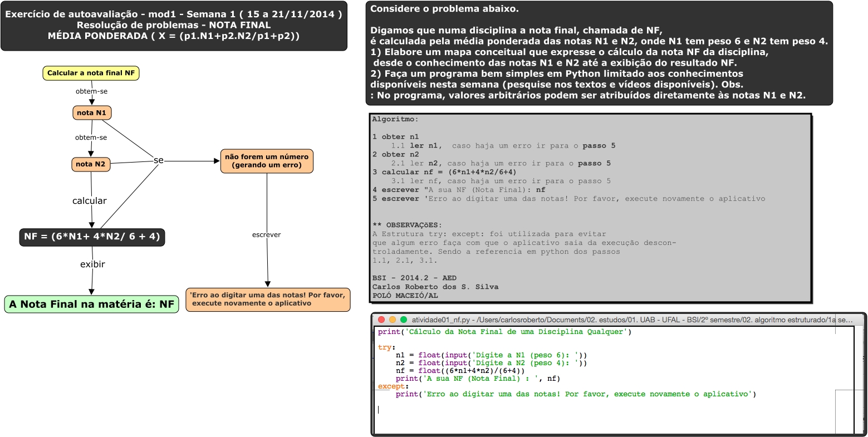
Task: Select the 'nota N1' concept node
Action: tap(92, 113)
